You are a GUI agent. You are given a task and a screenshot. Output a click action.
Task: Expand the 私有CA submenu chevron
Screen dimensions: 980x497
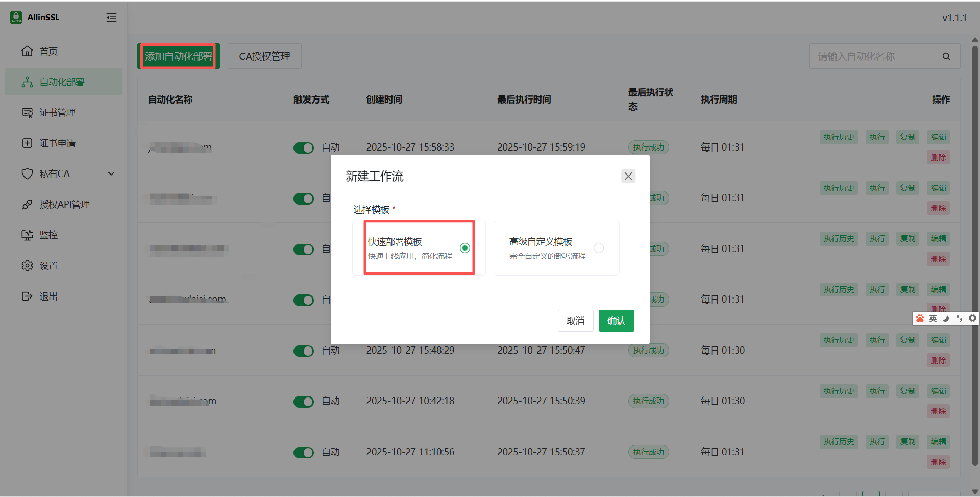[x=111, y=173]
